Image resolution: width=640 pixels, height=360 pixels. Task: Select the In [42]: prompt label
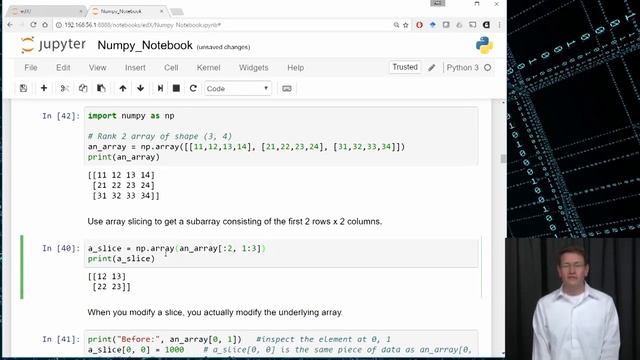pos(61,116)
